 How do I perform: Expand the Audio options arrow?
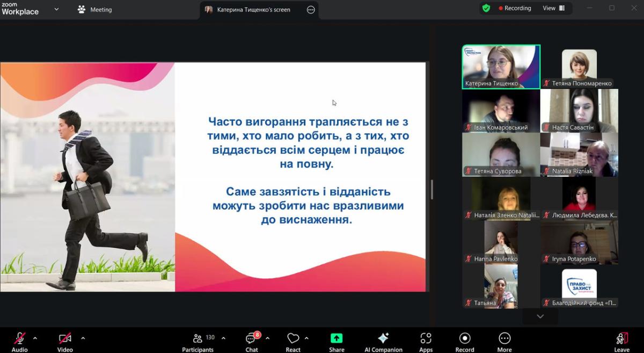tap(35, 338)
